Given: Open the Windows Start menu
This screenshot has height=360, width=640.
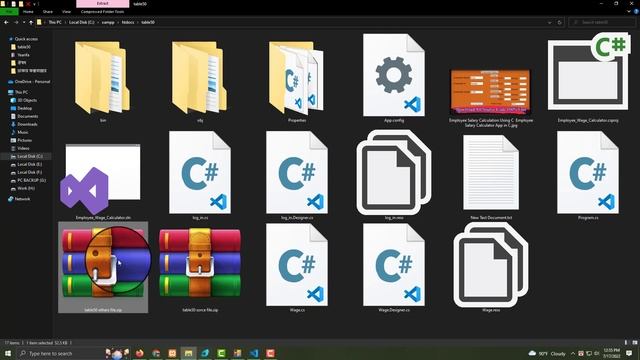Looking at the screenshot, I should coord(7,353).
